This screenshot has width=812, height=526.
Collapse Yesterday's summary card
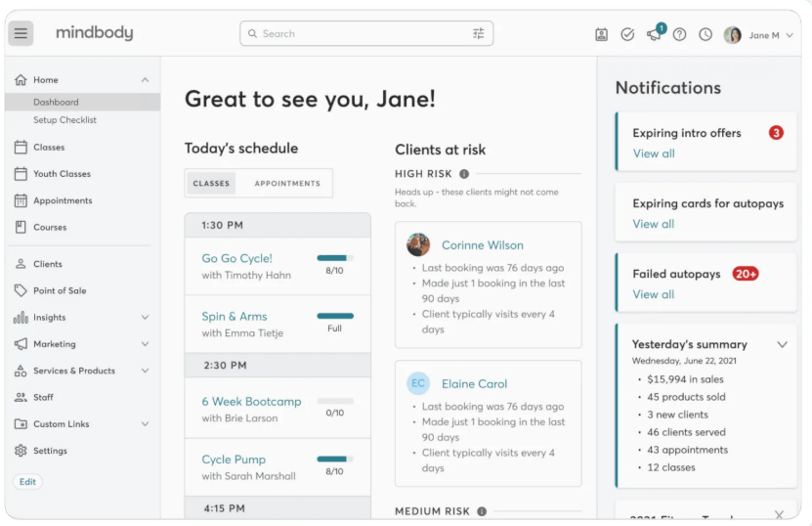[782, 344]
